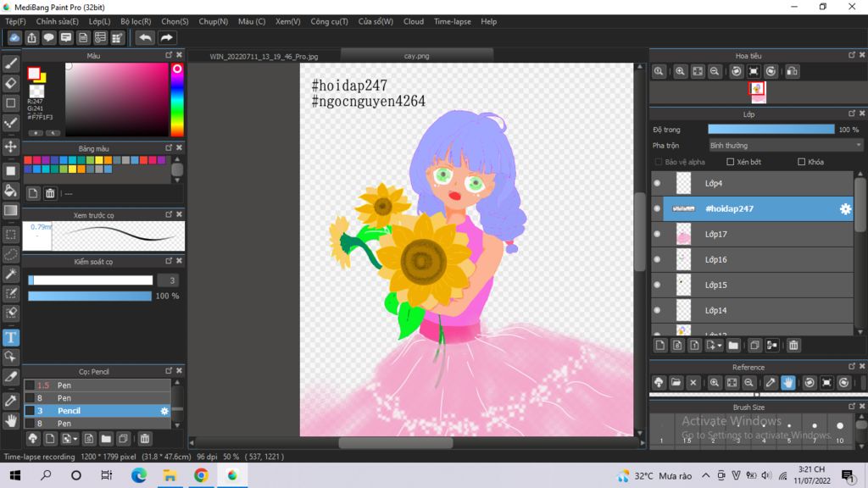Screen dimensions: 868x488
Task: Click the brush size value field 3
Action: coord(170,280)
